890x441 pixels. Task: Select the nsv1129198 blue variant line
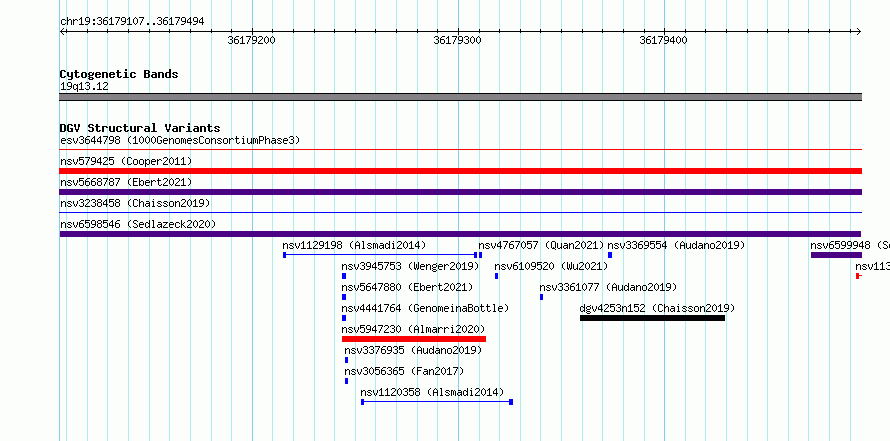coord(380,255)
